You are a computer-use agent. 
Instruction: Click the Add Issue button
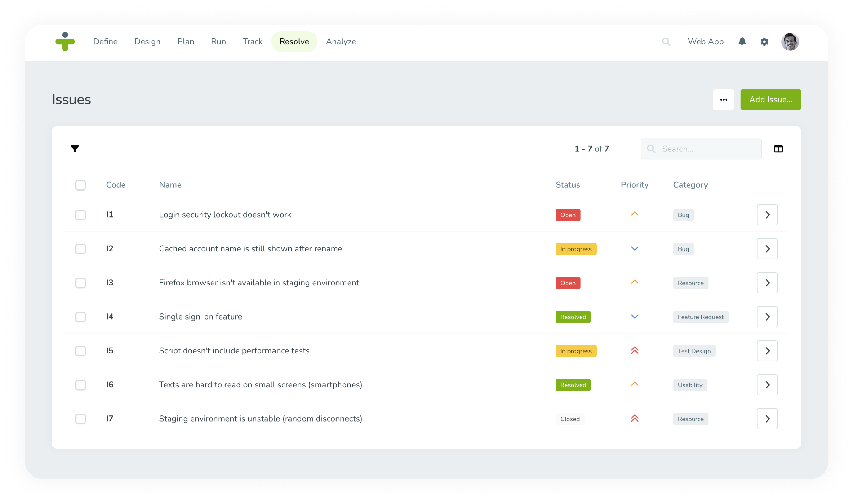[x=770, y=100]
